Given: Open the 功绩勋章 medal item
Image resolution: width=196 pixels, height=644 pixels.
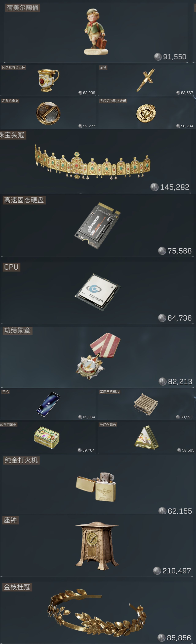Looking at the screenshot, I should pyautogui.click(x=98, y=356).
